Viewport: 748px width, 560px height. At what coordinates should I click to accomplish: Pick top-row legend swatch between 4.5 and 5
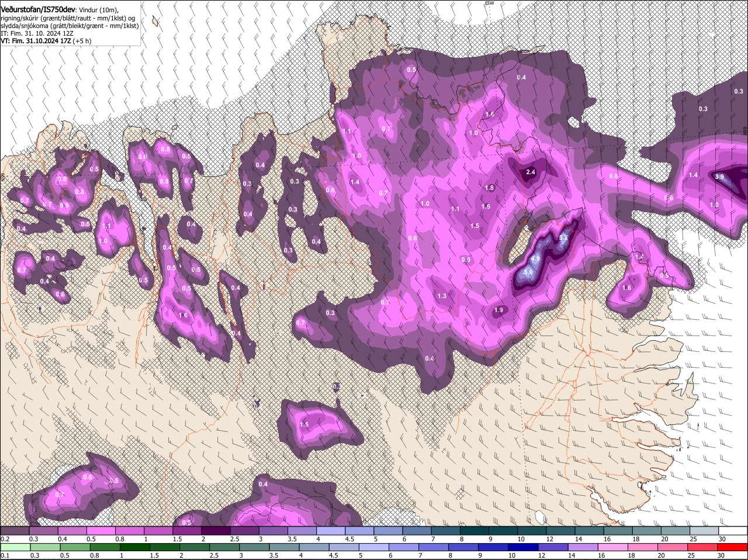(x=359, y=530)
